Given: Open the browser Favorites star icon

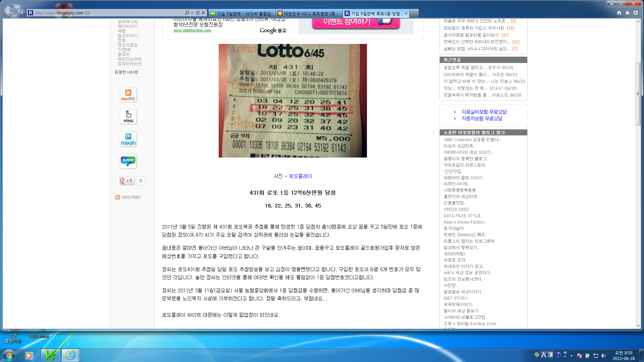Looking at the screenshot, I should pos(627,13).
